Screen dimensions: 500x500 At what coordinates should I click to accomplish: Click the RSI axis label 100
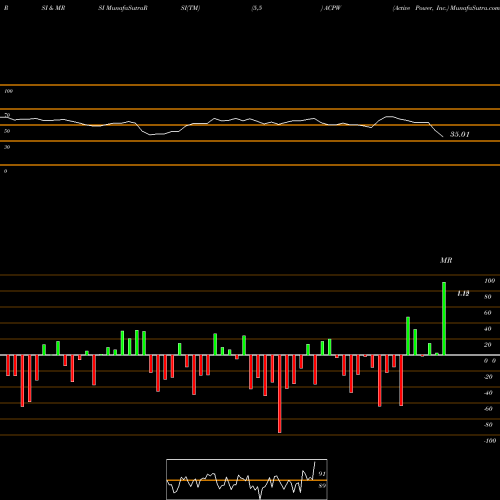(8, 91)
